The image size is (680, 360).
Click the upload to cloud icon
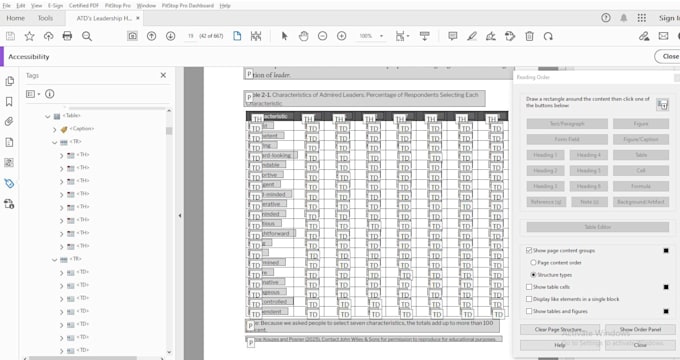(48, 36)
